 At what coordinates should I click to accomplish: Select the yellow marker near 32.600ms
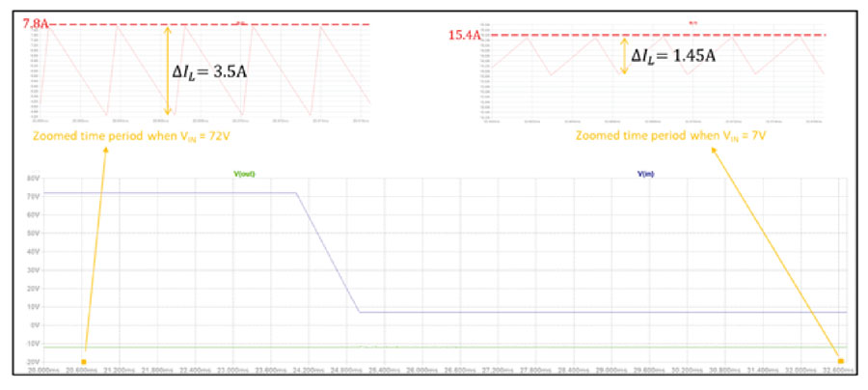(841, 361)
